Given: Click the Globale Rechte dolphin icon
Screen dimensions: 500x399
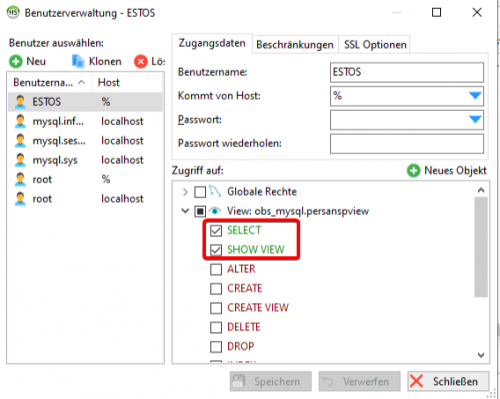Looking at the screenshot, I should (215, 192).
